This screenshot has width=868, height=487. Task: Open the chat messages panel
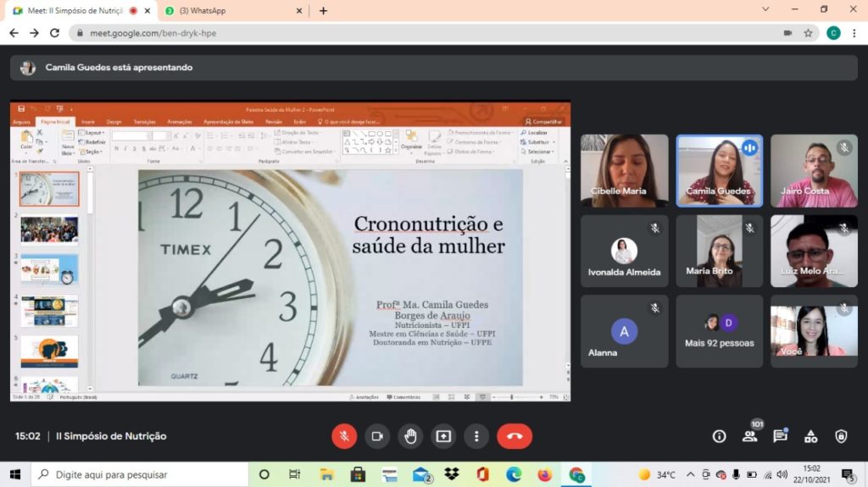[x=780, y=436]
